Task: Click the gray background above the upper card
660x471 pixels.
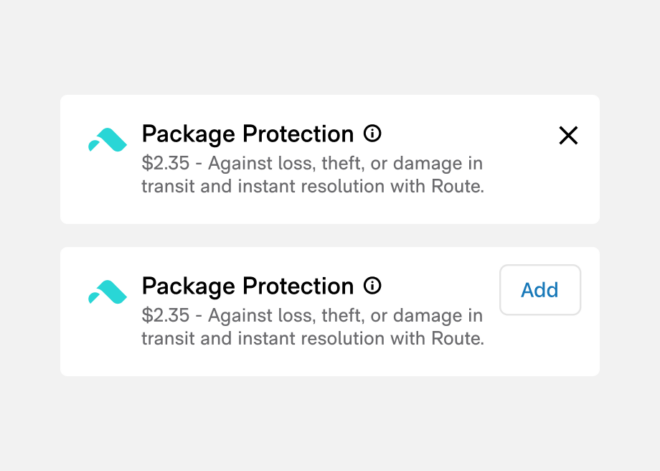Action: [x=330, y=46]
